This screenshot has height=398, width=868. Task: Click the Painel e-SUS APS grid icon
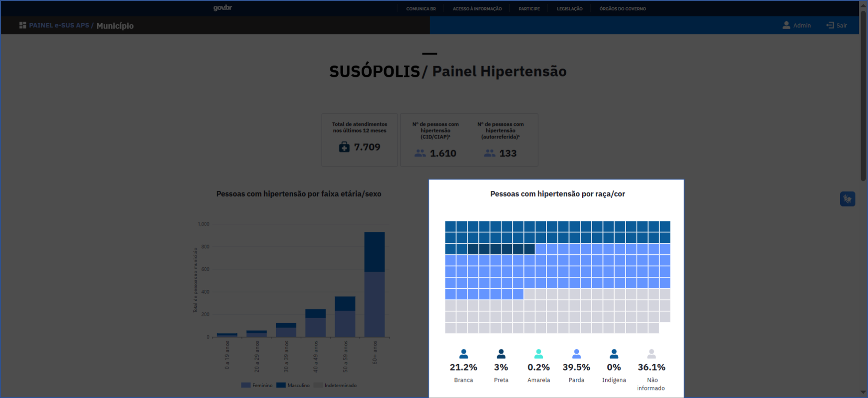(23, 25)
